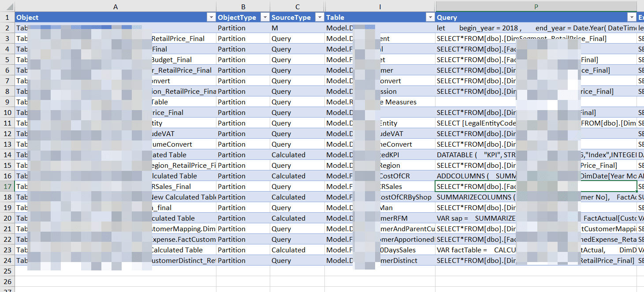The width and height of the screenshot is (644, 292).
Task: Select the Object cell ending "udeVAT" in row 12
Action: point(115,133)
